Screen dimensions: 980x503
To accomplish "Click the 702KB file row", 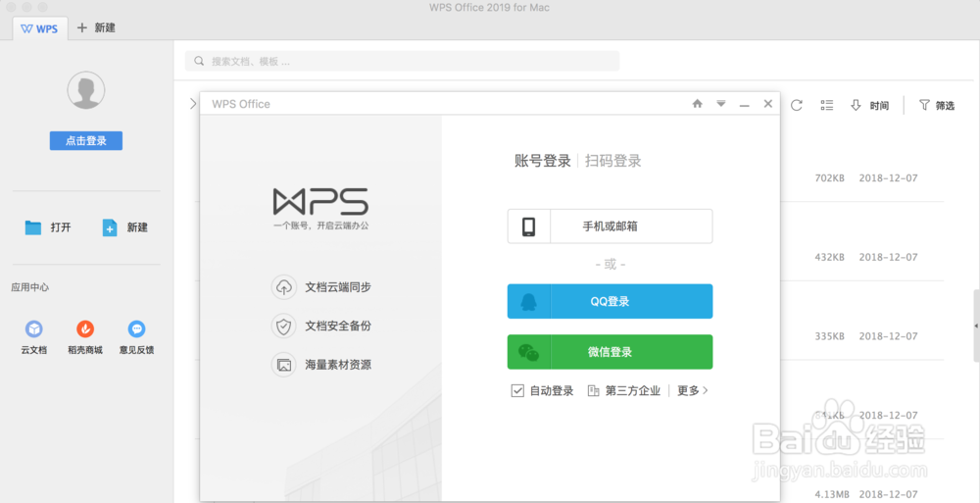I will 861,178.
